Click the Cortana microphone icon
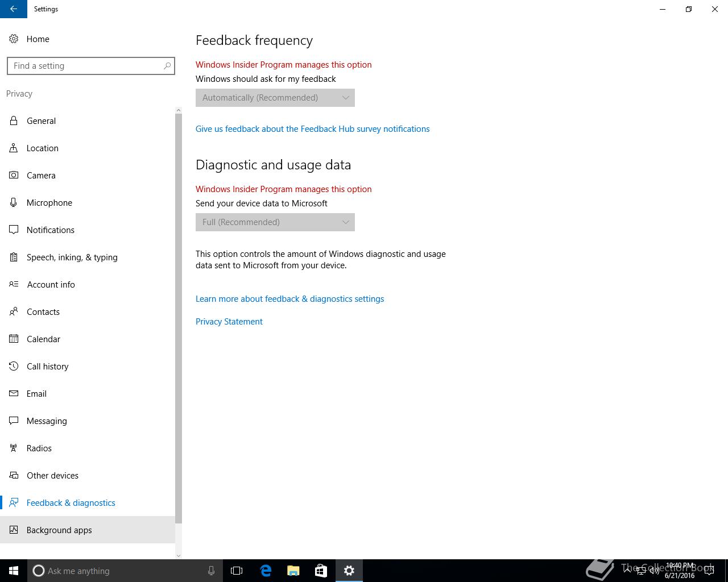 click(211, 571)
